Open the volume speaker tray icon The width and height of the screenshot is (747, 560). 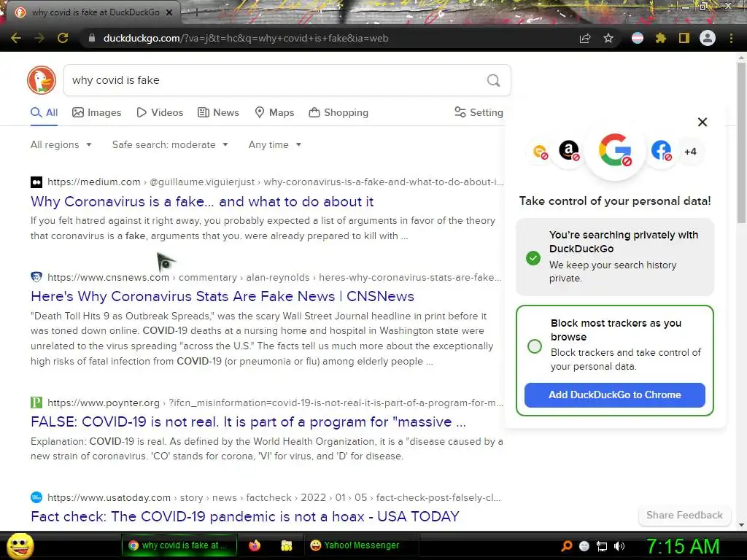pos(619,546)
